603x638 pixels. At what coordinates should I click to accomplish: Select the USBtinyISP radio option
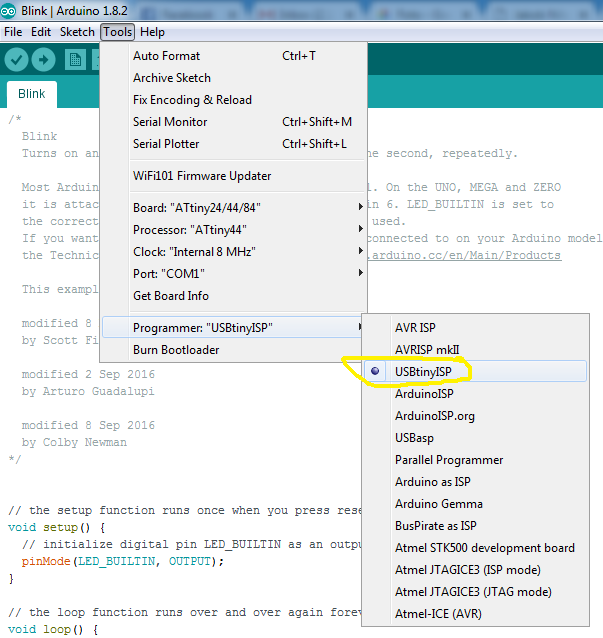pyautogui.click(x=475, y=371)
